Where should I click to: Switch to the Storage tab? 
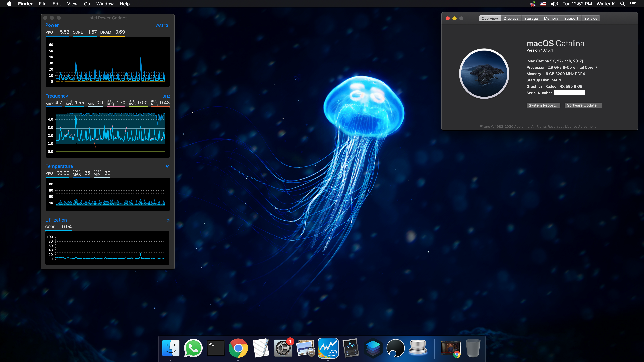(x=531, y=18)
